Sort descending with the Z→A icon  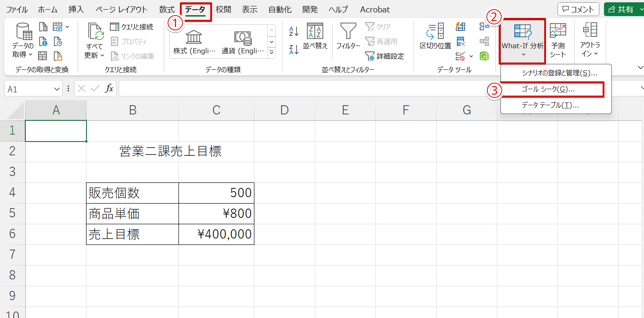[x=294, y=49]
